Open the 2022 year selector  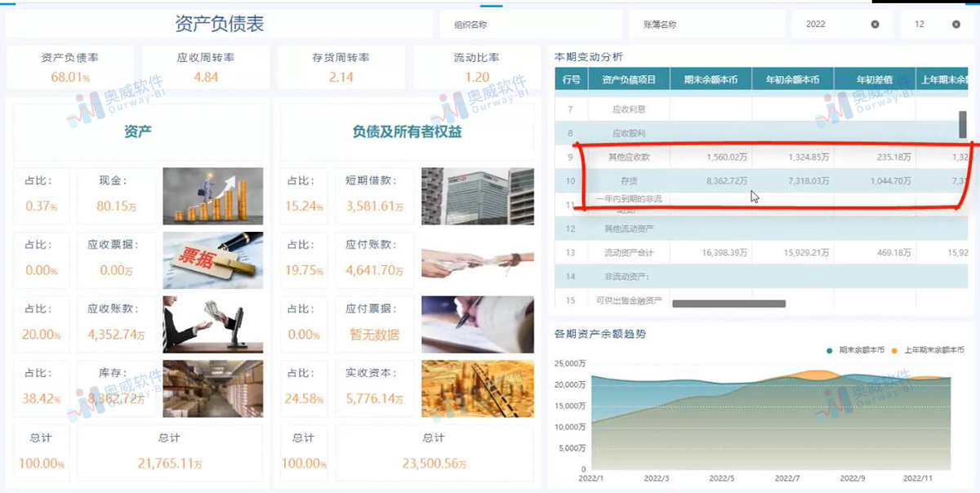click(842, 24)
